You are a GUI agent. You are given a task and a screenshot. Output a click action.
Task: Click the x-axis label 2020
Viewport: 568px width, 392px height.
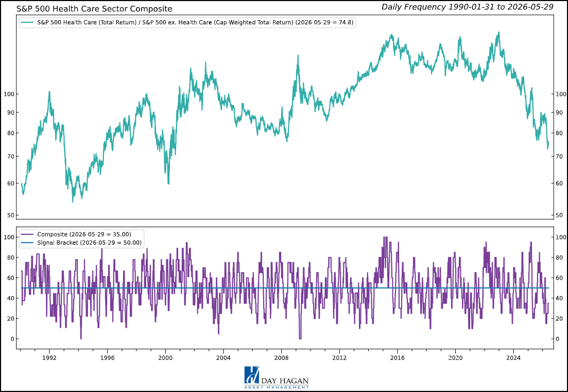(455, 358)
